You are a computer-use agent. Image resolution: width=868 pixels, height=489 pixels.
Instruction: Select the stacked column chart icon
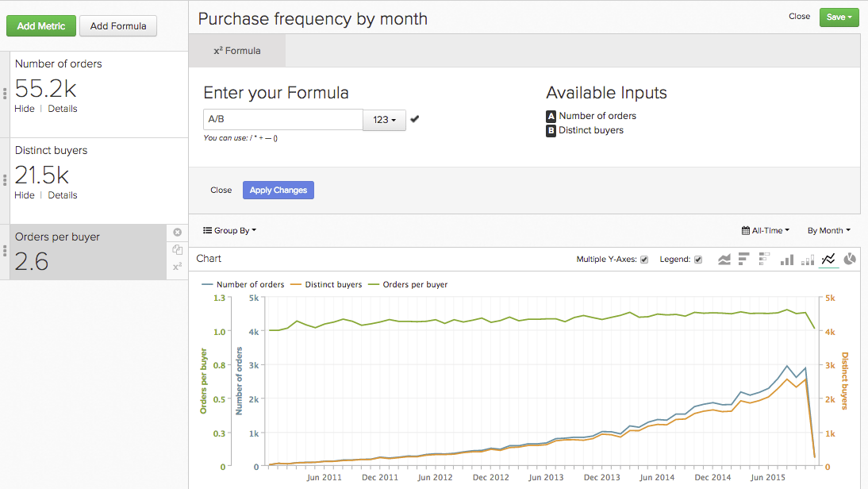[x=808, y=259]
